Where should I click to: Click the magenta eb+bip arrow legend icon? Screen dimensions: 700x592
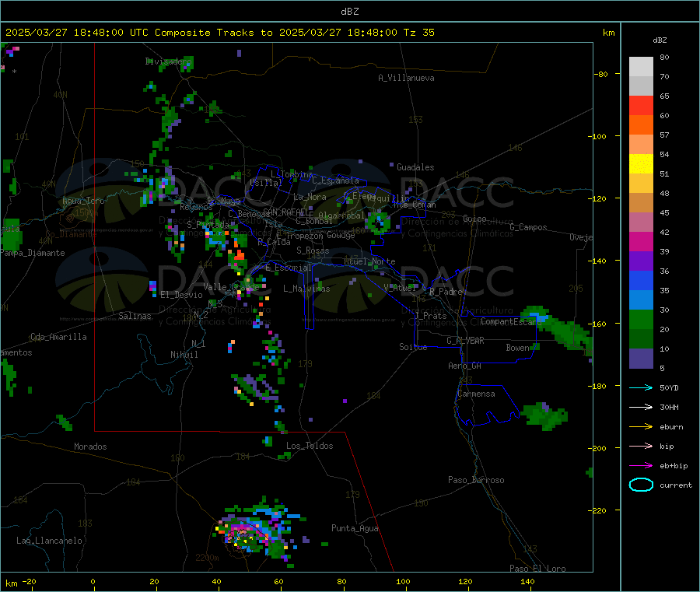[641, 466]
